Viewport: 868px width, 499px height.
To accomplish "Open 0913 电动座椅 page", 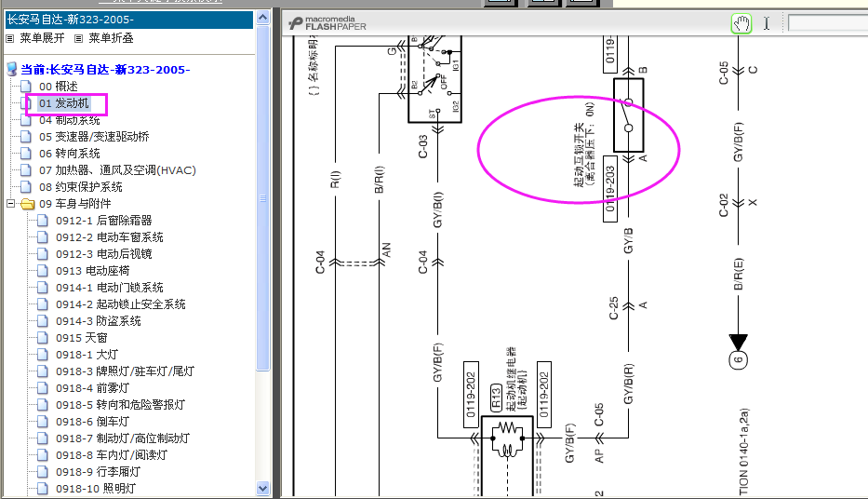I will 92,271.
